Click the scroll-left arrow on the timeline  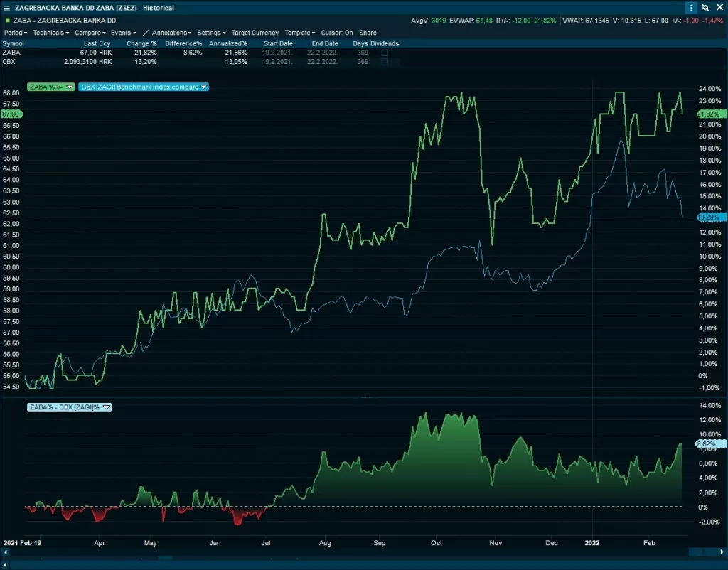(x=4, y=552)
